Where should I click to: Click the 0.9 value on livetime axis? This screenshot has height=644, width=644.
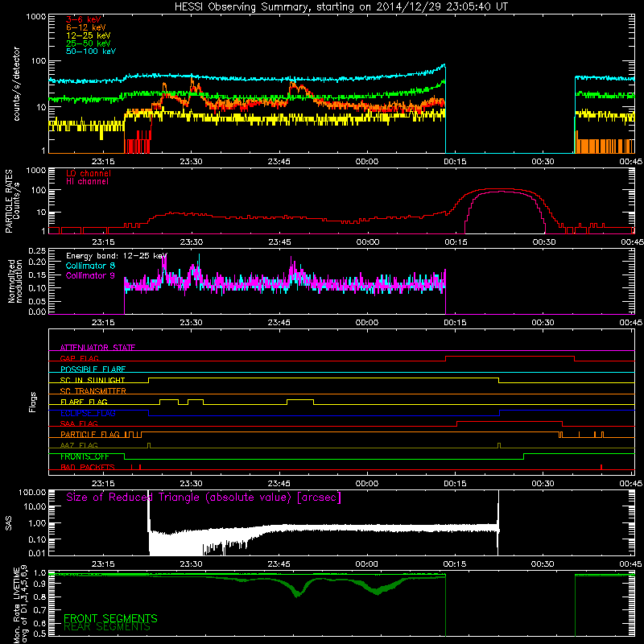tap(39, 584)
